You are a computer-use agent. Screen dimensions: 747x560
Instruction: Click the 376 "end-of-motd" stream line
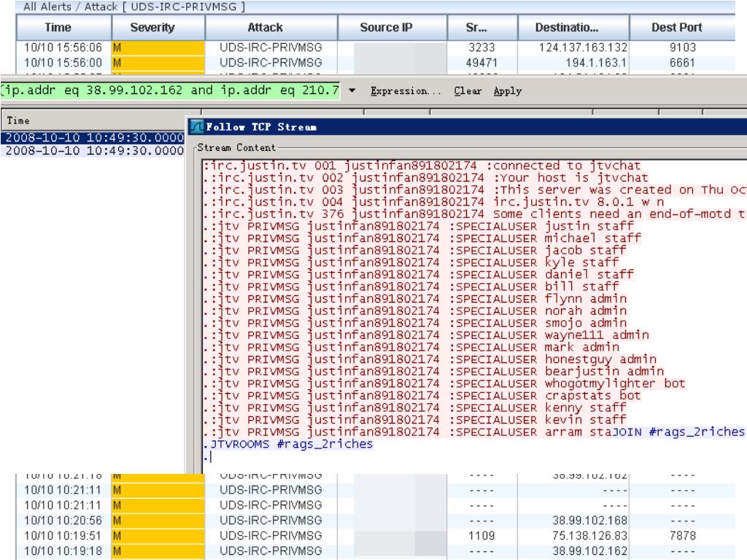coord(475,214)
